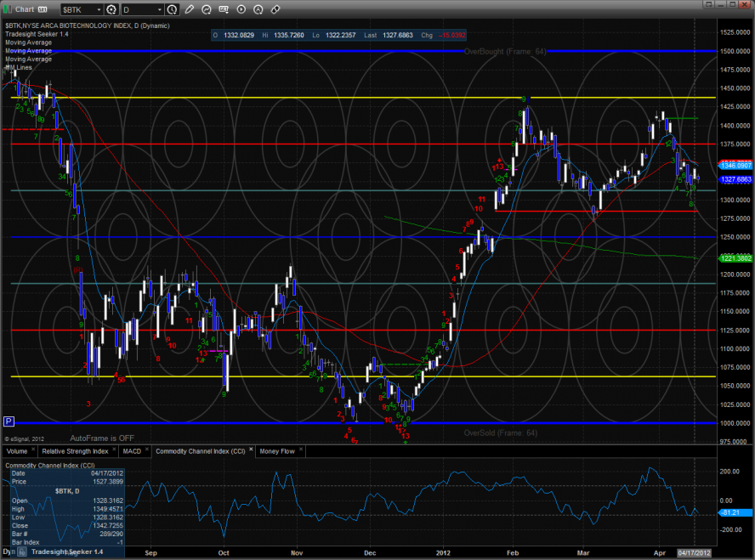
Task: Expand the $BTK symbol dropdown
Action: 99,9
